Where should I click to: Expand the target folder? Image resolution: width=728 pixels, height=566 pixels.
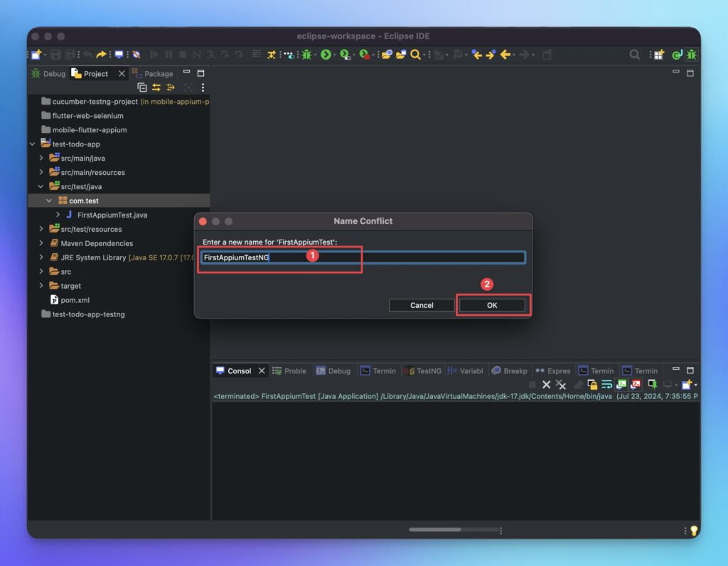(x=41, y=286)
